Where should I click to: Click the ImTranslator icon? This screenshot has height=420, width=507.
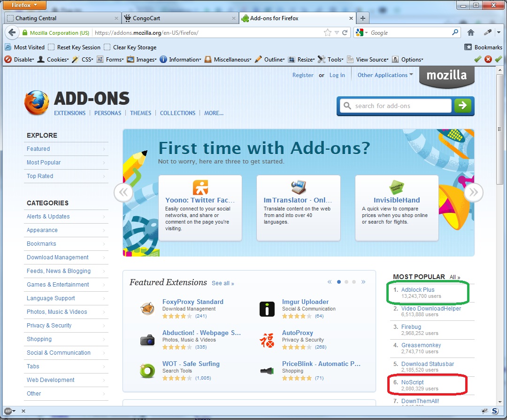click(298, 187)
